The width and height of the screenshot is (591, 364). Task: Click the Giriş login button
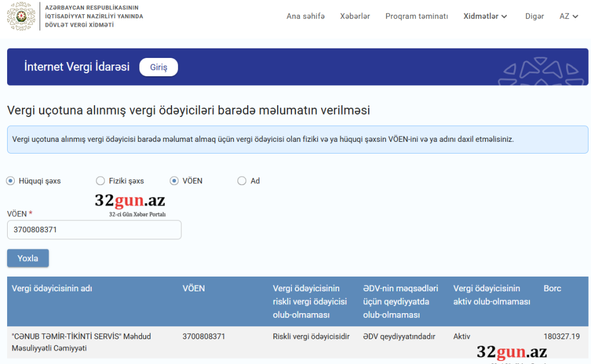point(158,67)
